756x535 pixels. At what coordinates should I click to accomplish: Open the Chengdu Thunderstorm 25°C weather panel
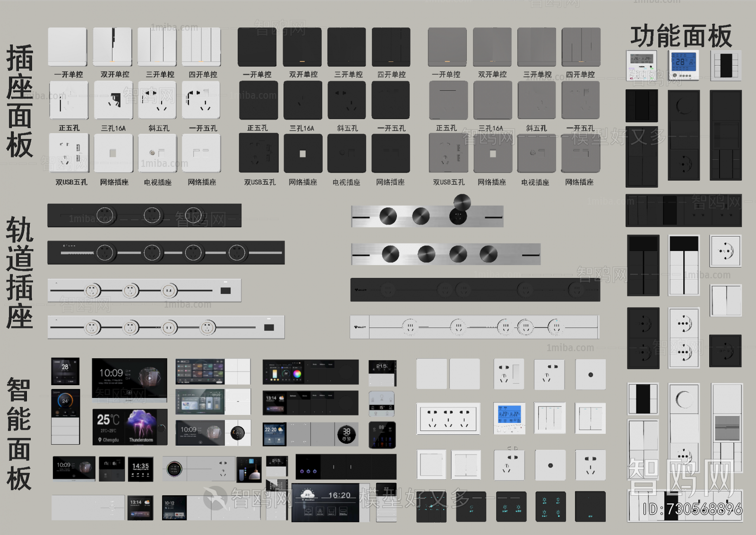(130, 427)
